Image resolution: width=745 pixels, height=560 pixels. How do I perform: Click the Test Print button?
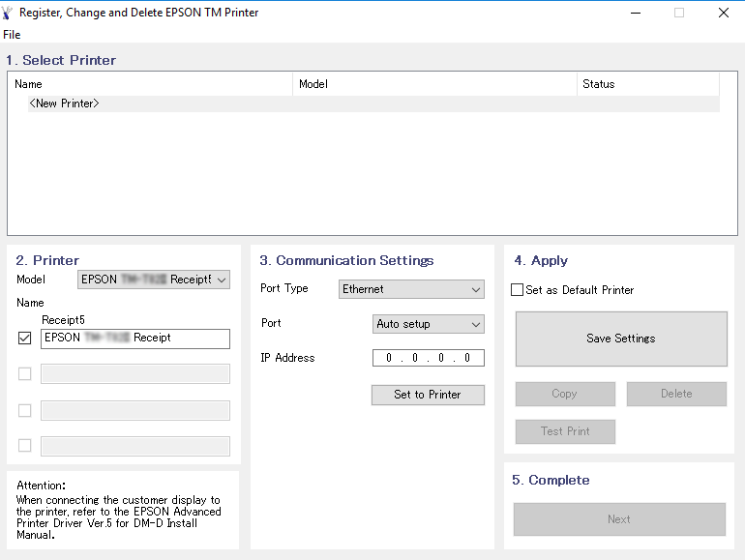coord(565,431)
